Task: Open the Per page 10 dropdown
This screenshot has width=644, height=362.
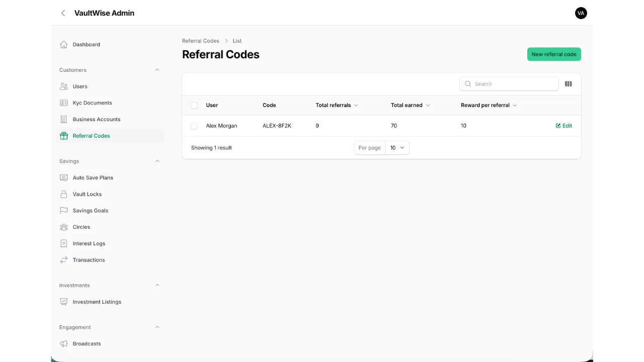Action: [397, 148]
